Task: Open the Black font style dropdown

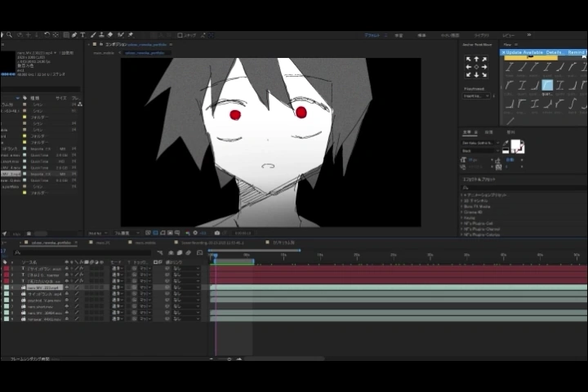Action: pos(480,151)
